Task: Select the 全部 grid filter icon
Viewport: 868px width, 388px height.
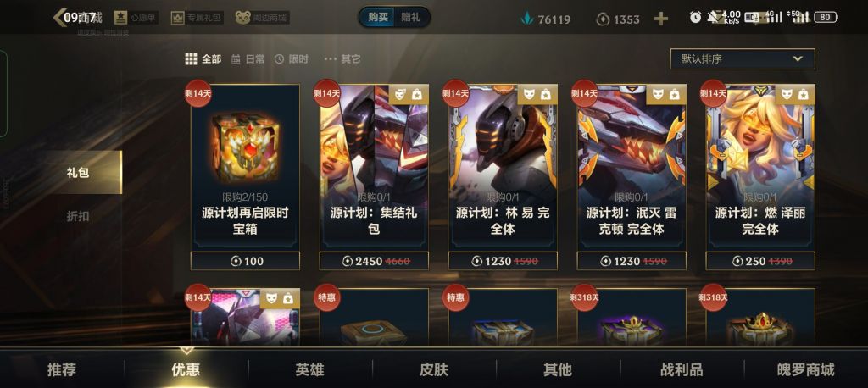Action: [191, 59]
